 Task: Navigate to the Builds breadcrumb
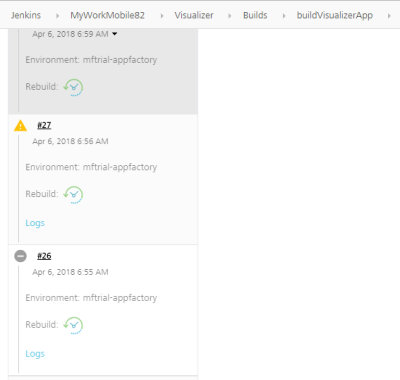[x=255, y=15]
